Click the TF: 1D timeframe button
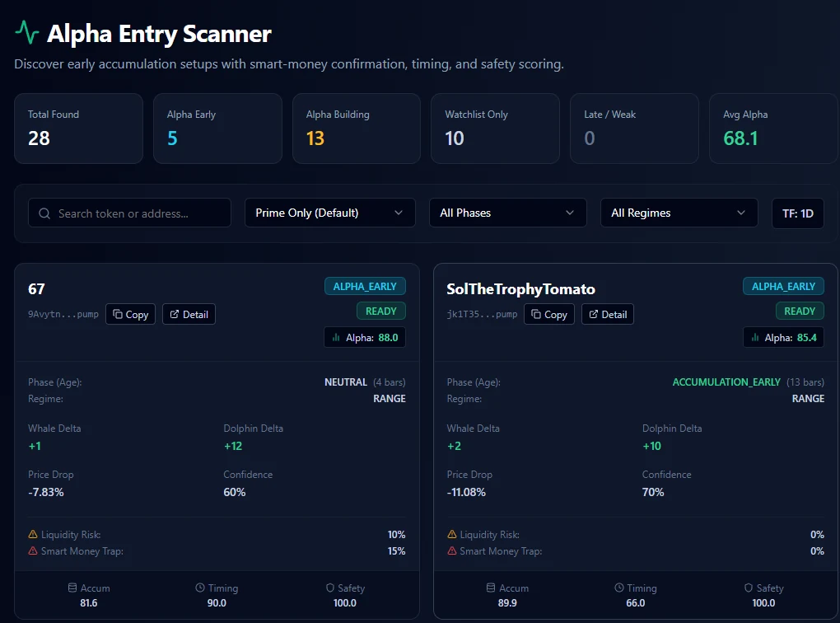The image size is (840, 623). coord(798,213)
